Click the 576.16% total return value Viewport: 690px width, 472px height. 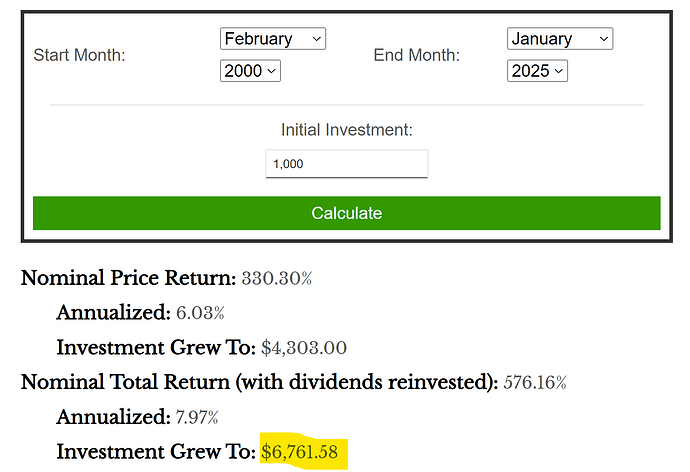coord(535,382)
